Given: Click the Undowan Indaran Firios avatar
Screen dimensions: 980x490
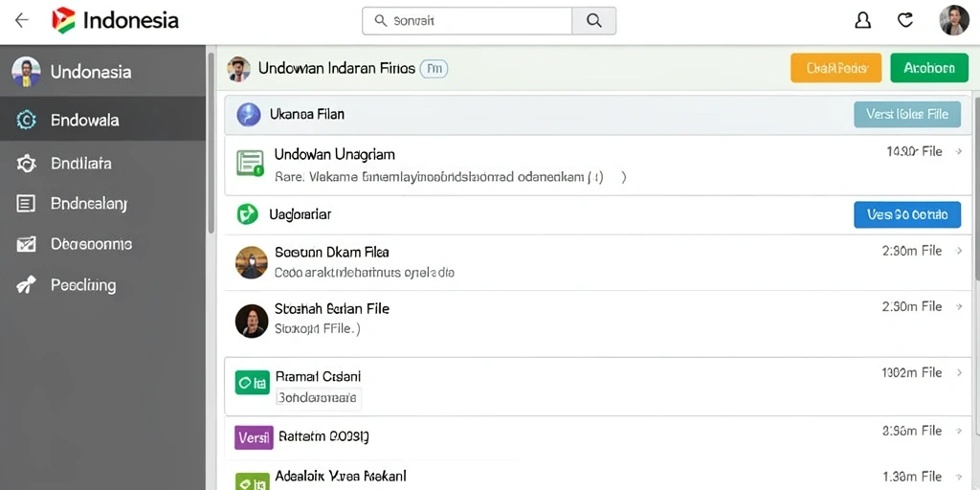Looking at the screenshot, I should [238, 69].
